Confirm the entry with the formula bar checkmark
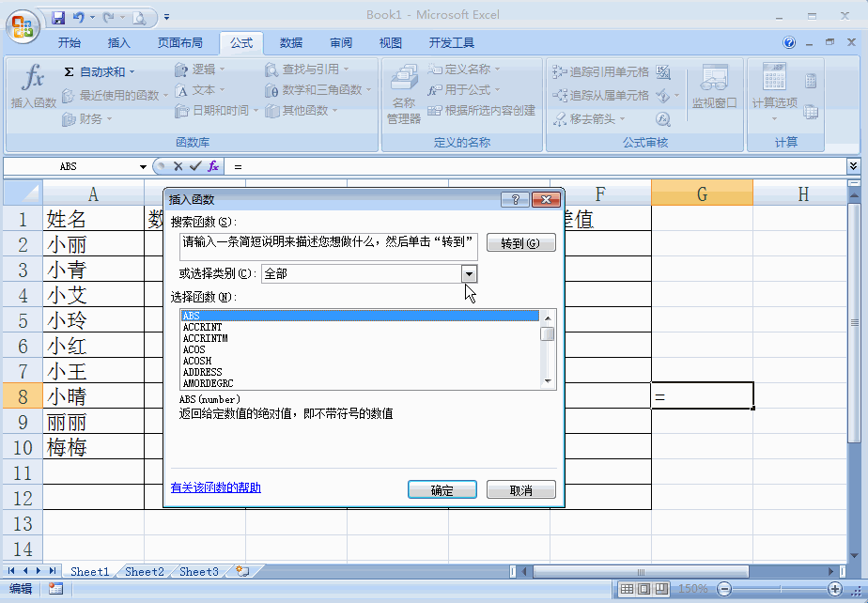This screenshot has width=868, height=603. coord(194,166)
